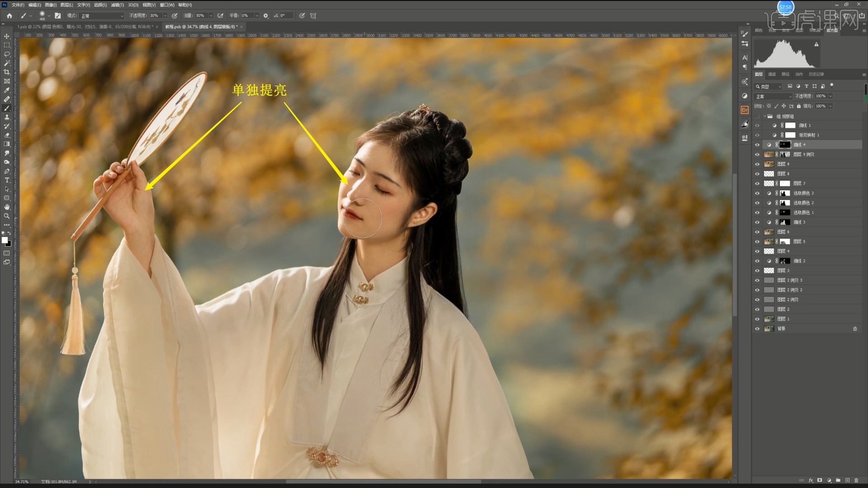Collapse the 组 观察组 group
The width and height of the screenshot is (868, 488).
(765, 117)
